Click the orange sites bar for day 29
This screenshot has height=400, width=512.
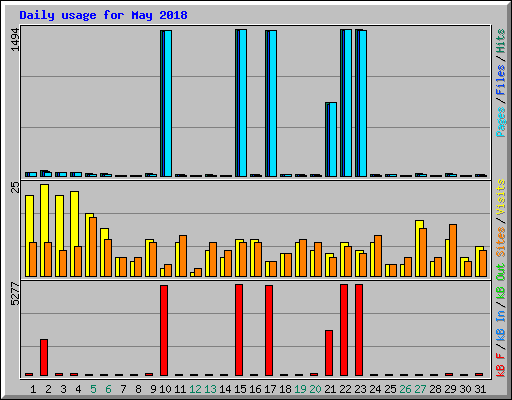[x=453, y=250]
